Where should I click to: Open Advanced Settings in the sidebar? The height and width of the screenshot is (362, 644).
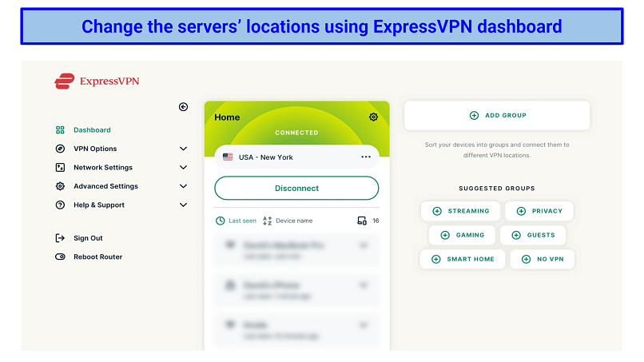(x=105, y=186)
